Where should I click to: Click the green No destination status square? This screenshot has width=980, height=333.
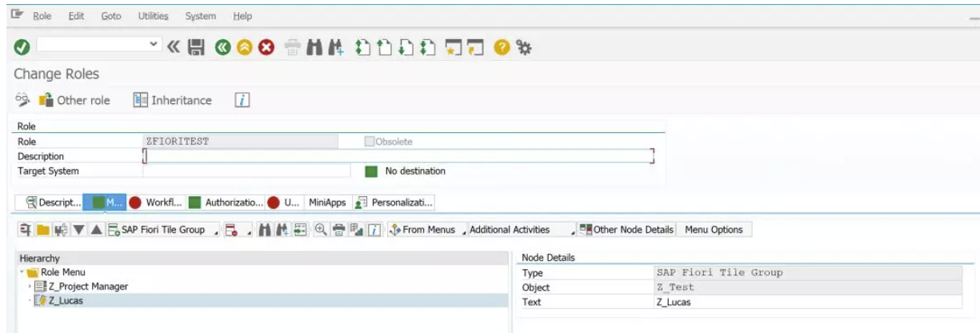(371, 171)
